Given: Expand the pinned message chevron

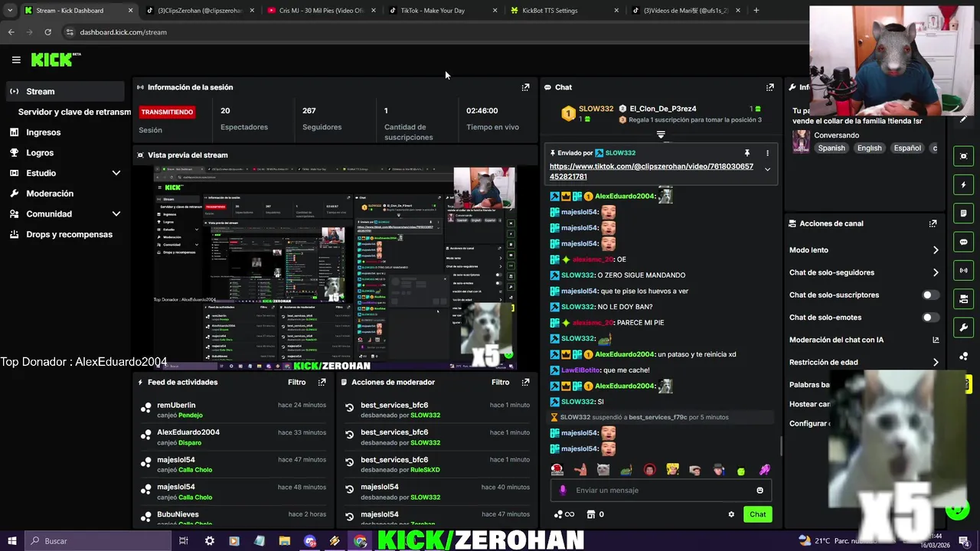Looking at the screenshot, I should (767, 169).
